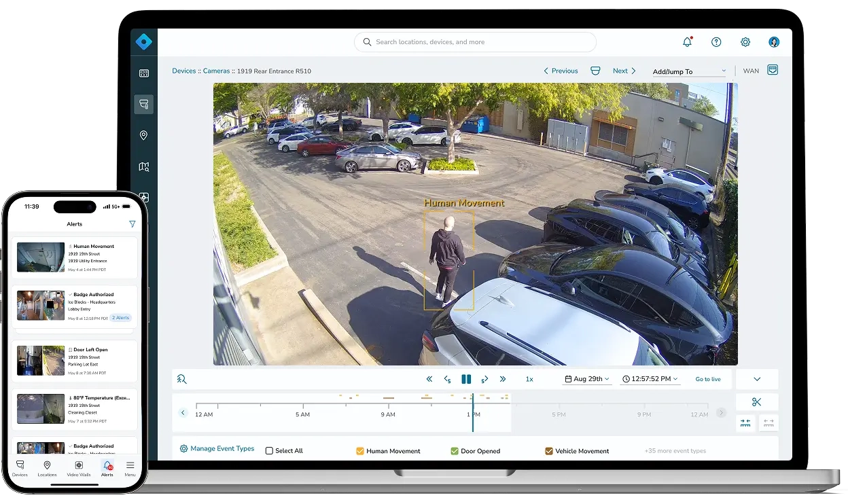
Task: Switch to Alerts tab on phone
Action: 107,468
